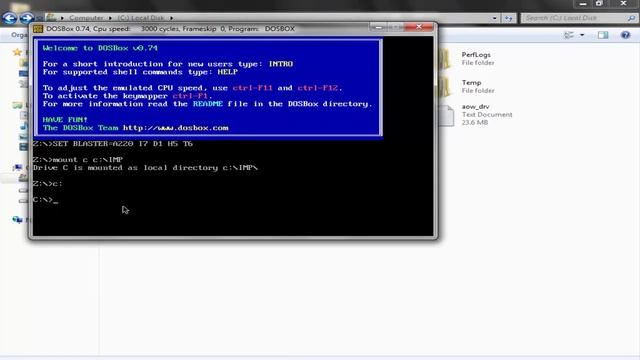Select (C:) Local Disk breadcrumb segment
This screenshot has width=640, height=360.
[141, 18]
